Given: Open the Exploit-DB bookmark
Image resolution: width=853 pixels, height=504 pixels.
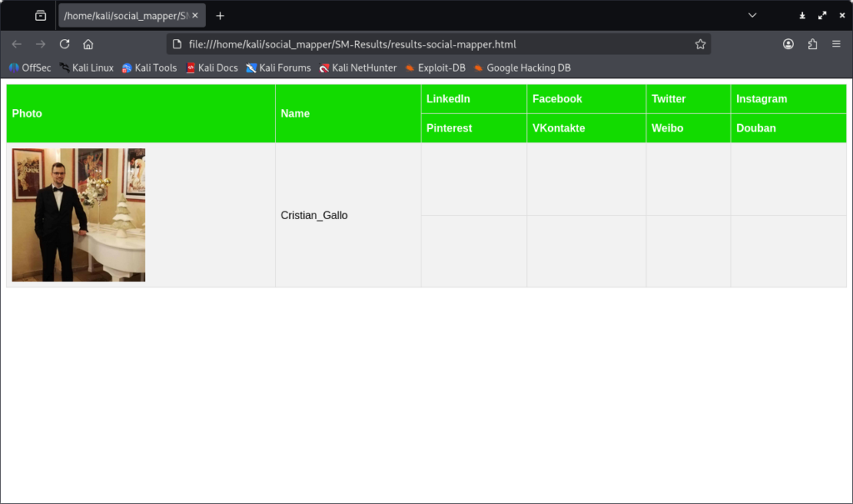Looking at the screenshot, I should click(x=435, y=68).
